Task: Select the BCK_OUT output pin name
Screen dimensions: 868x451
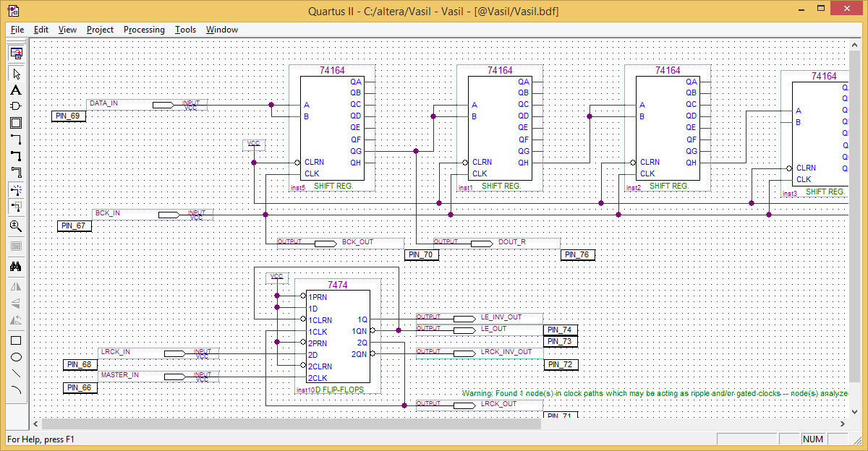Action: coord(358,241)
